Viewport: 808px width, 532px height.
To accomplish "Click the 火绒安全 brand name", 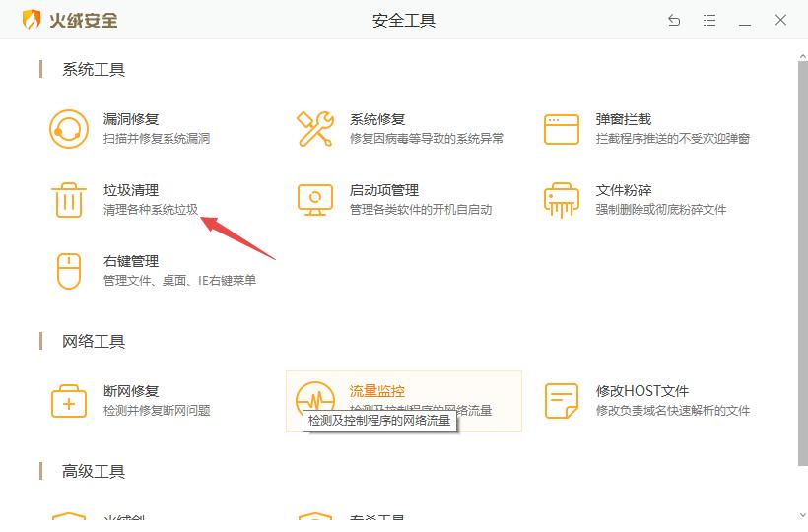I will (84, 20).
